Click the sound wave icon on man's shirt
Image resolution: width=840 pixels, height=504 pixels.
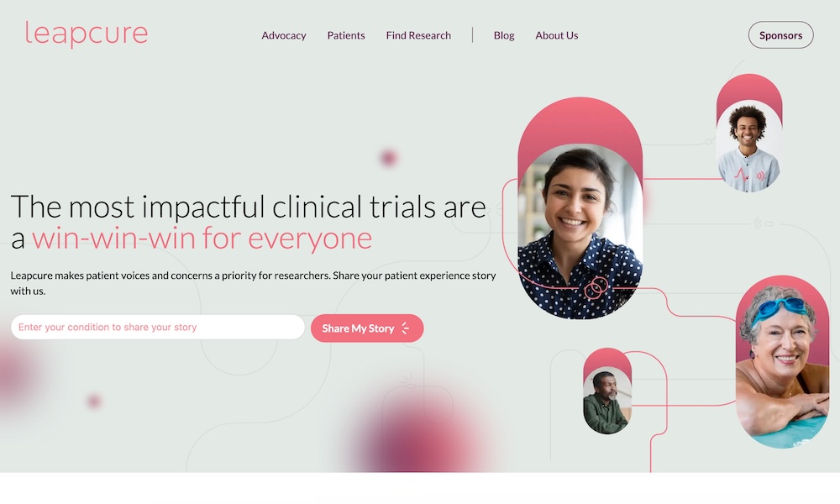(x=759, y=176)
